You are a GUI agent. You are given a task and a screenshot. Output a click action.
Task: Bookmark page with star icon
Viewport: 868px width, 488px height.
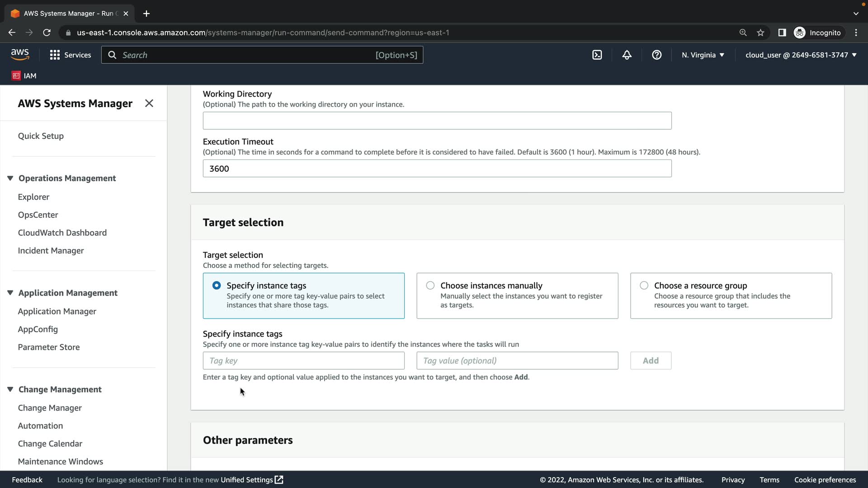(x=760, y=33)
